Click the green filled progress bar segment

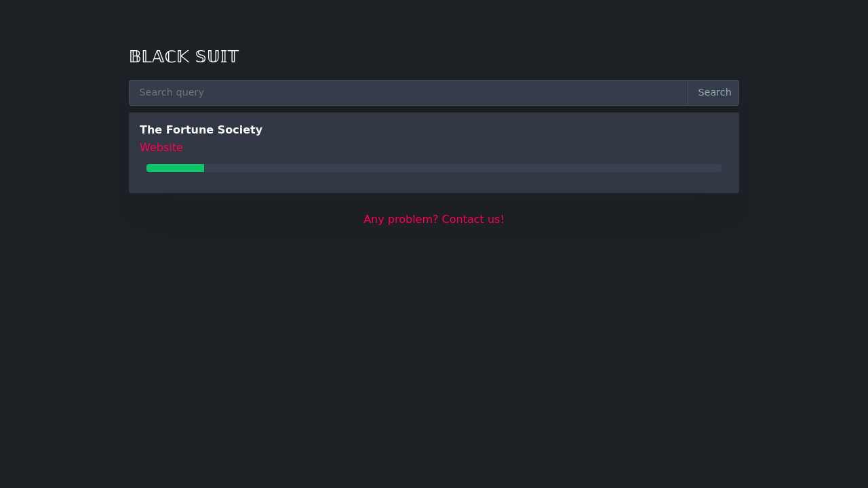[175, 168]
